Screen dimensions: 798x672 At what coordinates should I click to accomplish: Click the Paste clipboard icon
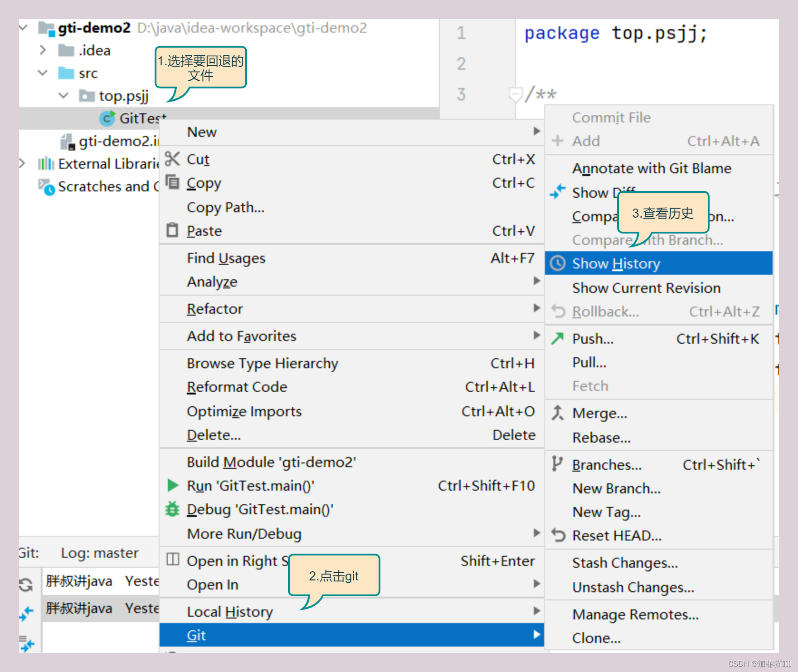tap(172, 230)
